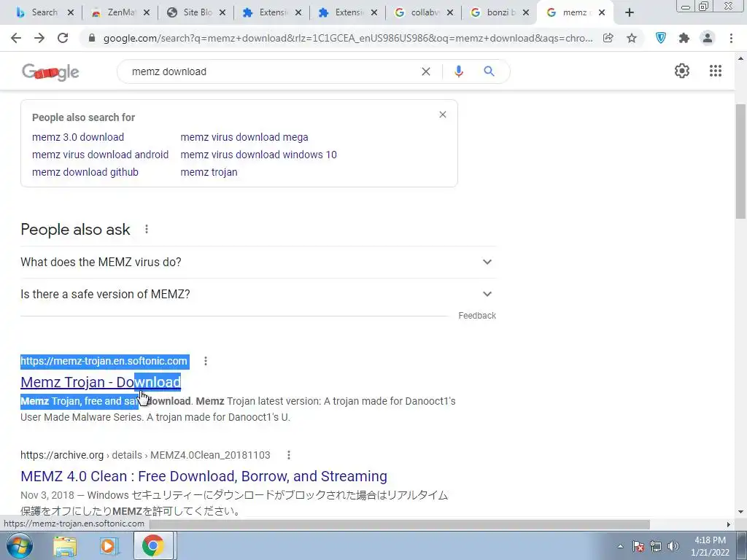The image size is (747, 560).
Task: Open the Chrome profile avatar
Action: tap(708, 38)
